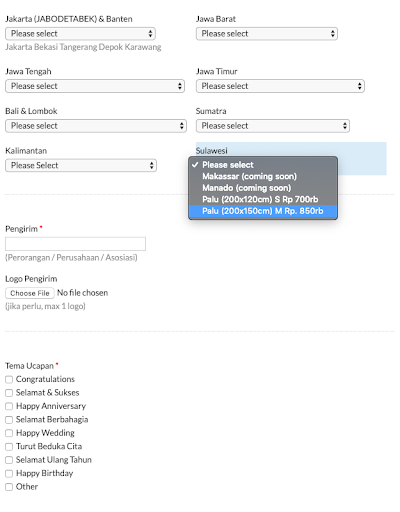
Task: Select Manado (coming soon) option
Action: [x=263, y=188]
